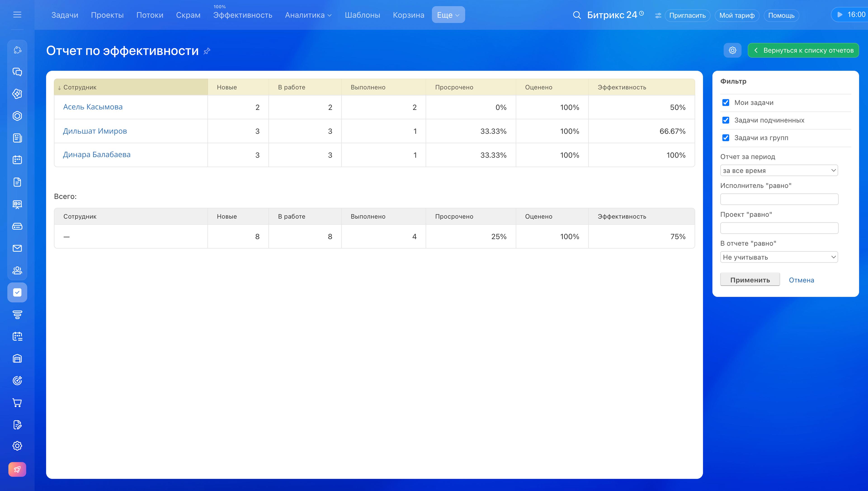The image size is (868, 491).
Task: Open Динара Балабаева employee link
Action: pos(97,154)
